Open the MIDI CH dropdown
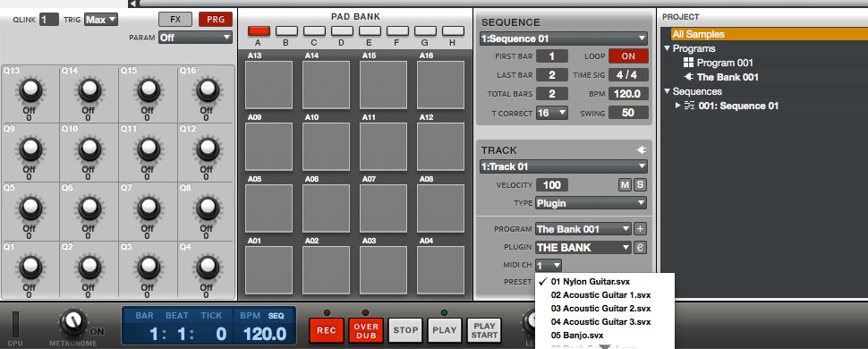The height and width of the screenshot is (349, 868). point(549,266)
